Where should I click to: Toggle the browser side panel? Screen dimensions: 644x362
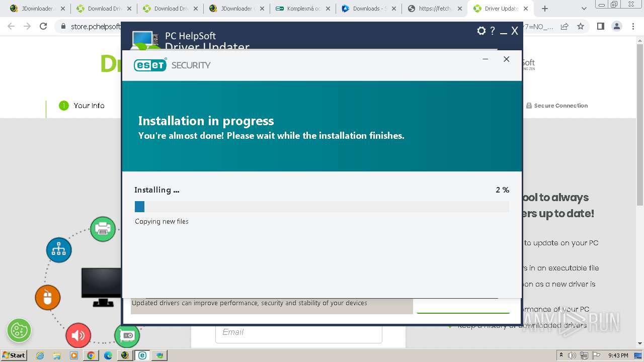click(x=600, y=26)
